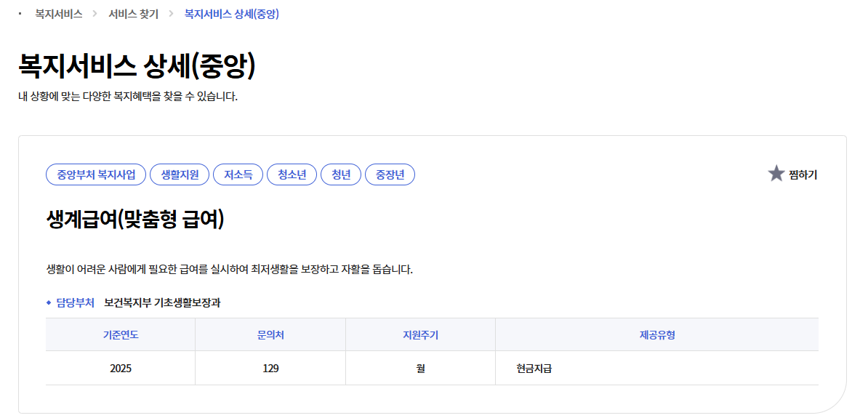Click the 청년 tag

pyautogui.click(x=341, y=175)
